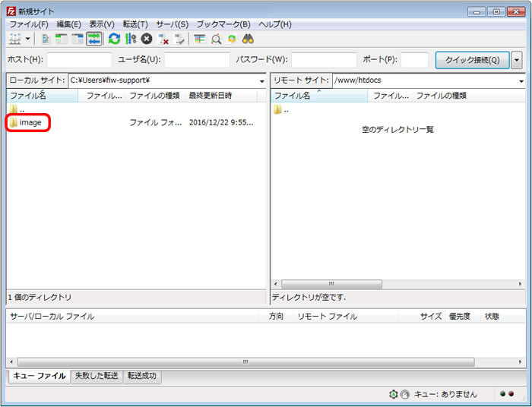532x407 pixels.
Task: Click the ファイル フォ... type cell
Action: coord(155,122)
